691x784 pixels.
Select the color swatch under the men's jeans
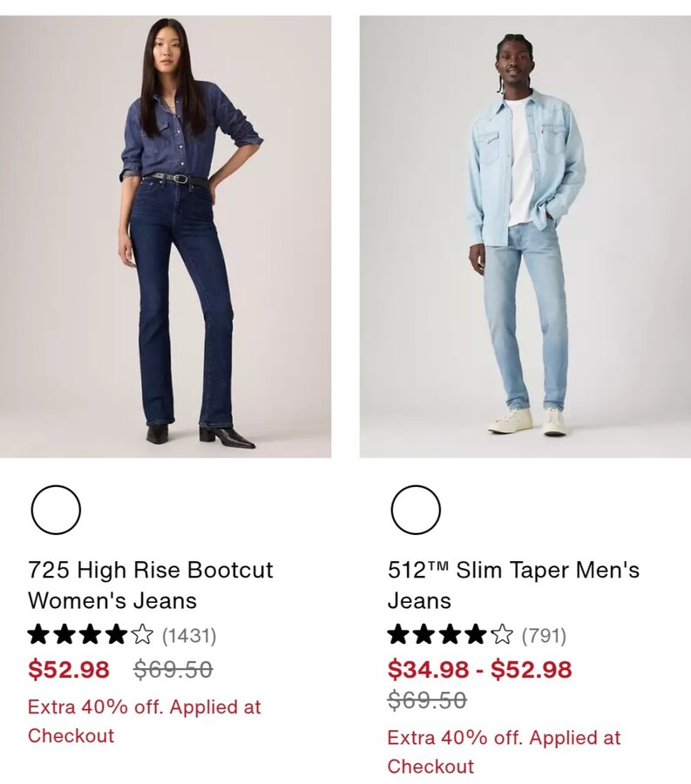pyautogui.click(x=416, y=510)
